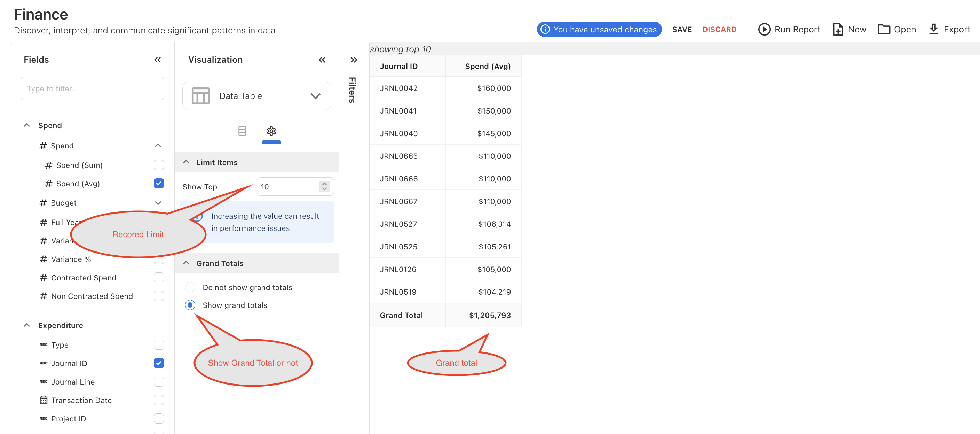Expand the Filters panel double chevron

click(354, 60)
